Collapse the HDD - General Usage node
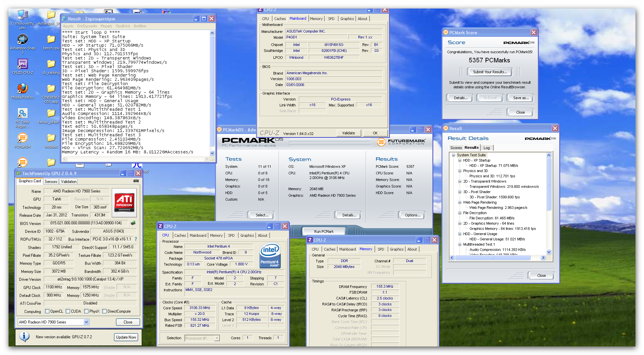 tap(460, 234)
